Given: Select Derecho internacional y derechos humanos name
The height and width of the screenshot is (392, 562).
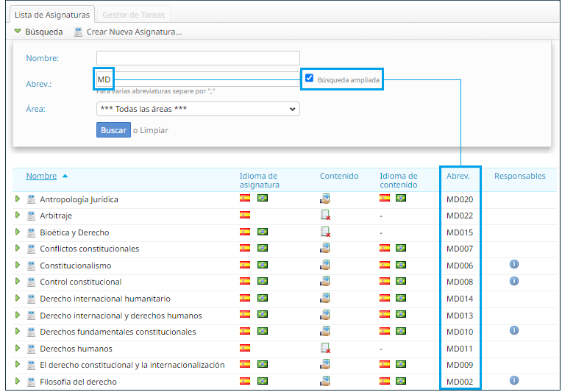Looking at the screenshot, I should click(121, 316).
